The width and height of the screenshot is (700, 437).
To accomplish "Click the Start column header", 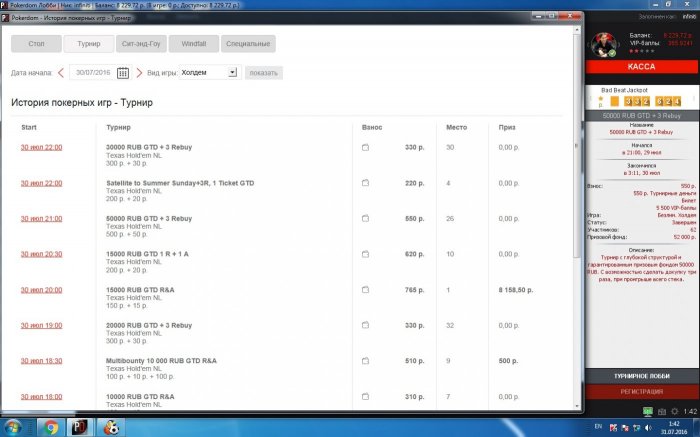I will [29, 127].
